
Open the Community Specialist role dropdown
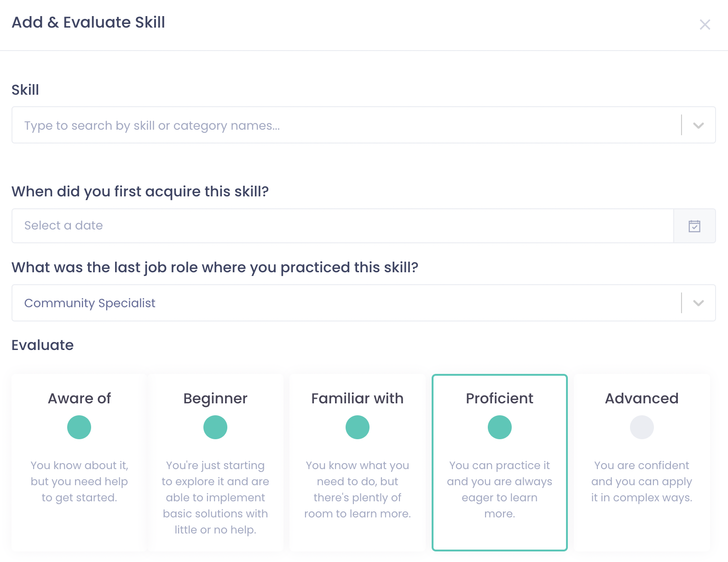(x=699, y=303)
